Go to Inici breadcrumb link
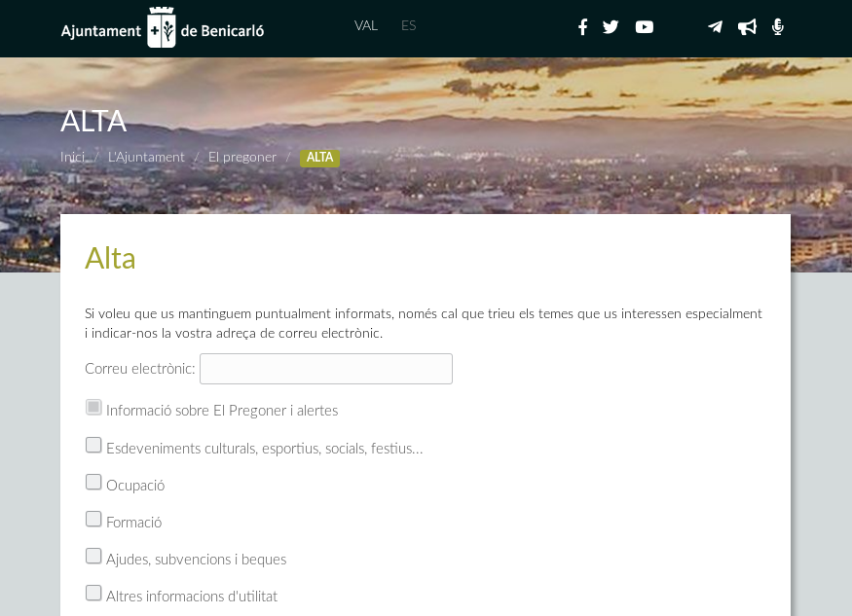 [73, 157]
